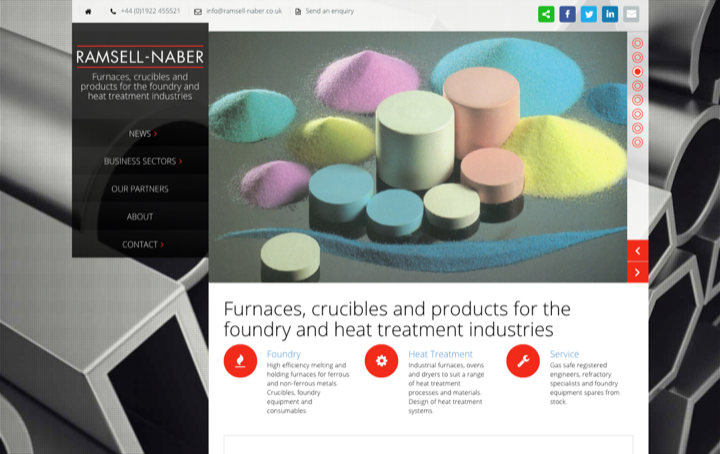
Task: Expand the NEWS menu item
Action: [140, 134]
